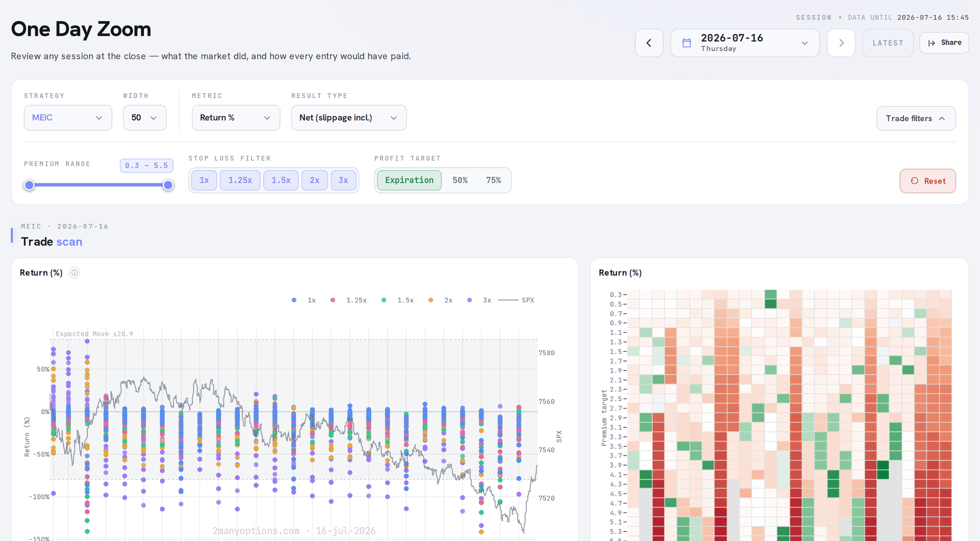Image resolution: width=980 pixels, height=541 pixels.
Task: Click the 'Trade scan' section heading
Action: click(x=52, y=242)
